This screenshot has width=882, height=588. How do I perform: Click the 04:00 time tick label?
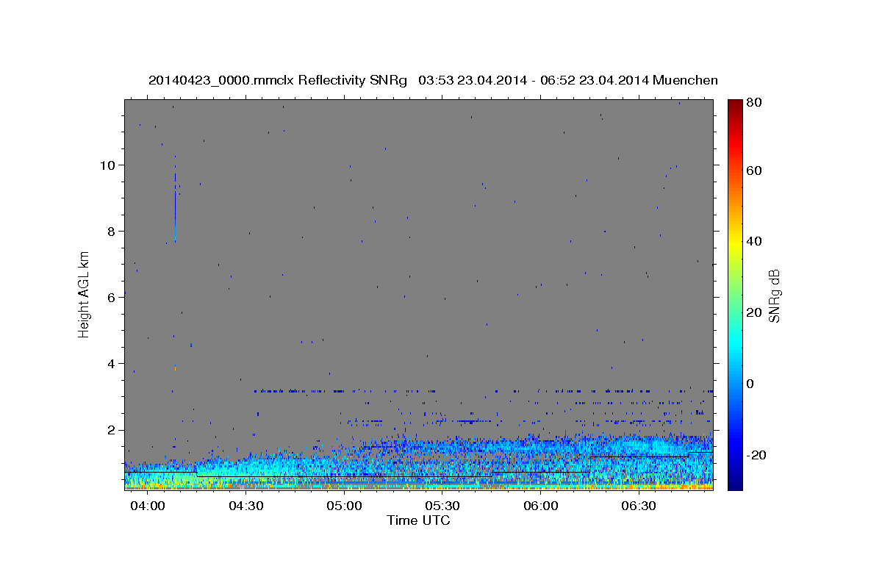147,507
